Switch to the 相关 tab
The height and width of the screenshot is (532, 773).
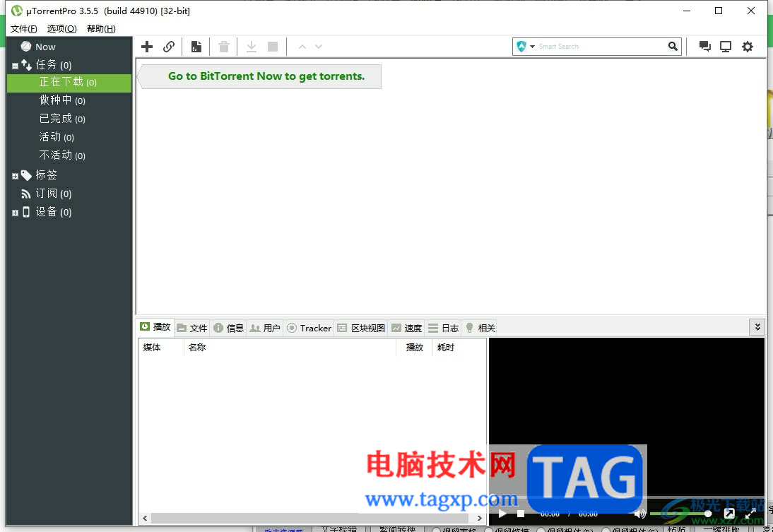coord(480,328)
